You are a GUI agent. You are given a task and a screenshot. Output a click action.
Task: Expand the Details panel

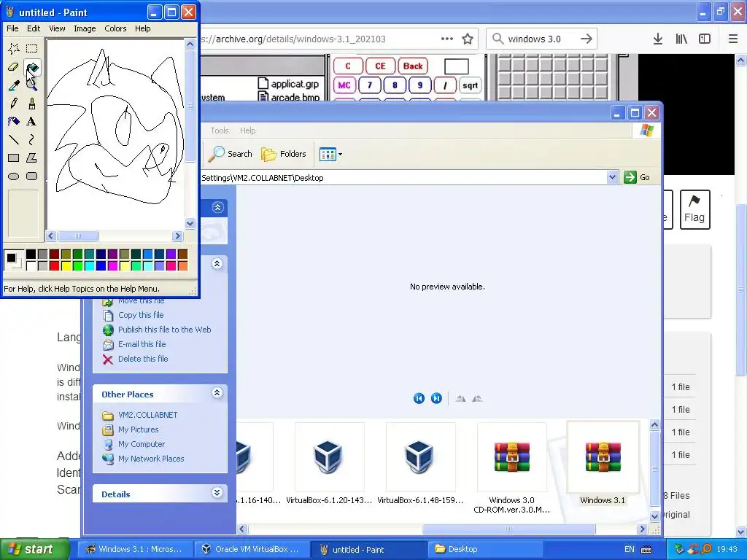click(x=217, y=493)
